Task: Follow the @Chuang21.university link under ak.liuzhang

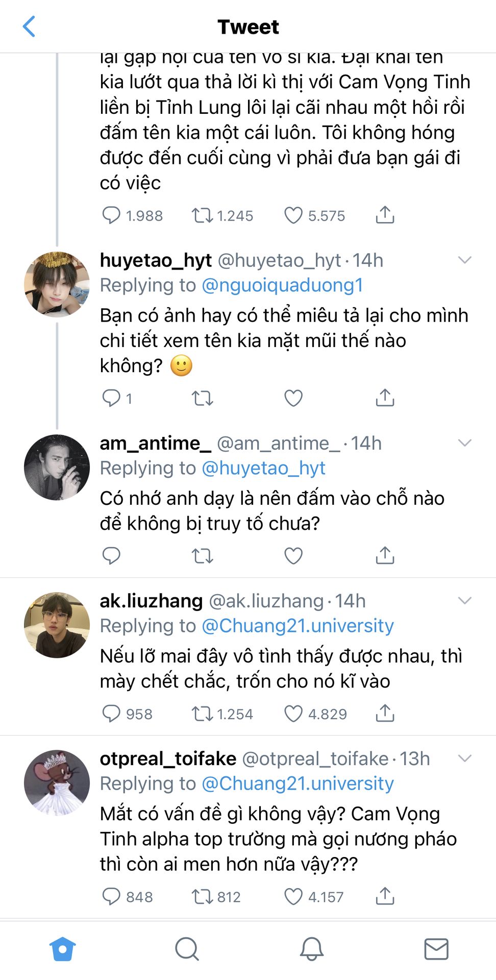Action: (x=297, y=626)
